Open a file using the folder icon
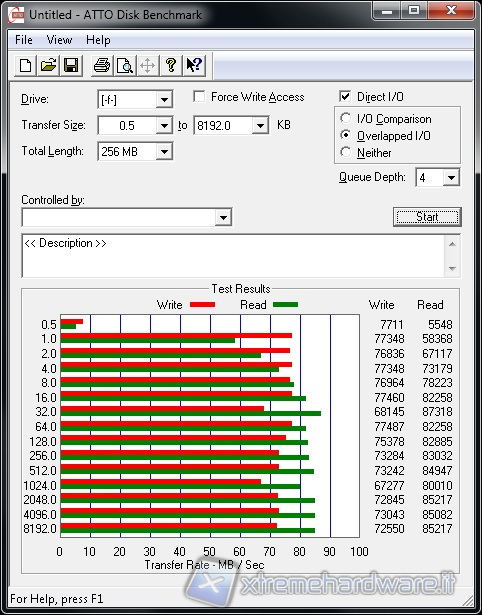The image size is (482, 615). (x=48, y=65)
